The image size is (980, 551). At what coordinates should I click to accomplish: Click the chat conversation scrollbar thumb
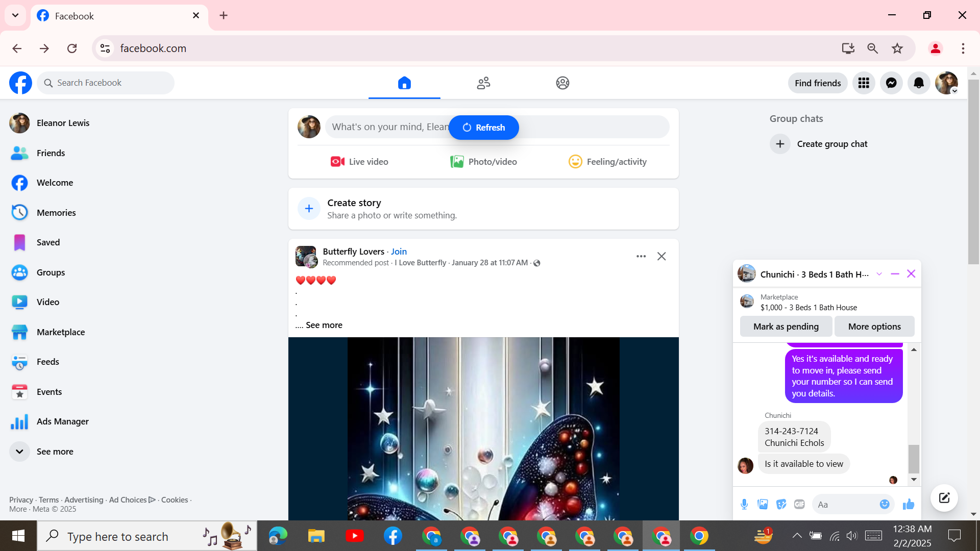914,458
